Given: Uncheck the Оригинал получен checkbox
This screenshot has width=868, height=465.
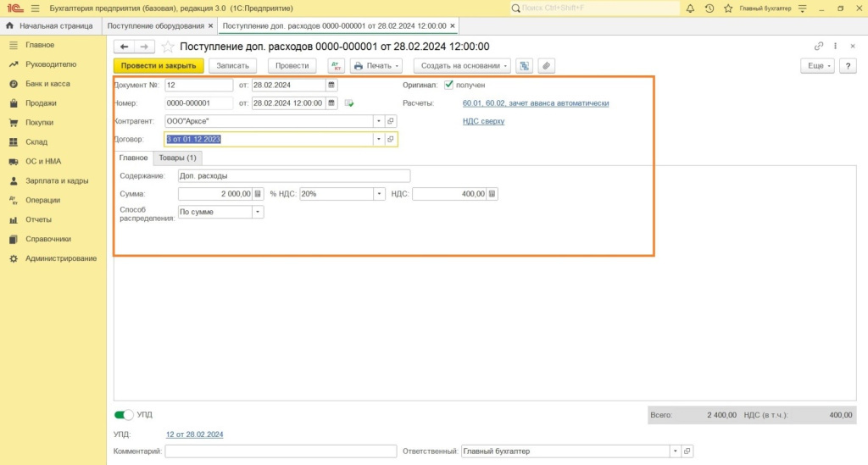Looking at the screenshot, I should (x=448, y=85).
